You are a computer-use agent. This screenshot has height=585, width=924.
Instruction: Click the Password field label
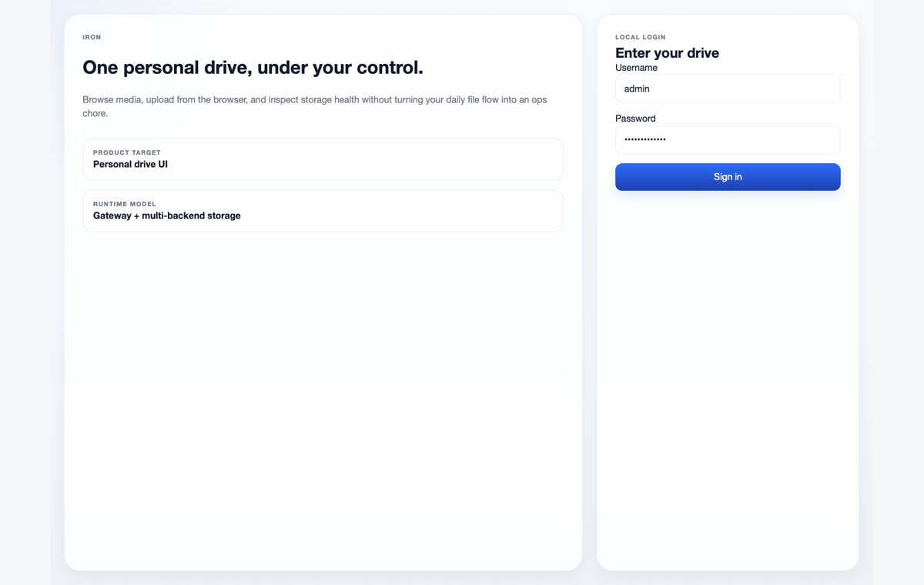click(635, 119)
